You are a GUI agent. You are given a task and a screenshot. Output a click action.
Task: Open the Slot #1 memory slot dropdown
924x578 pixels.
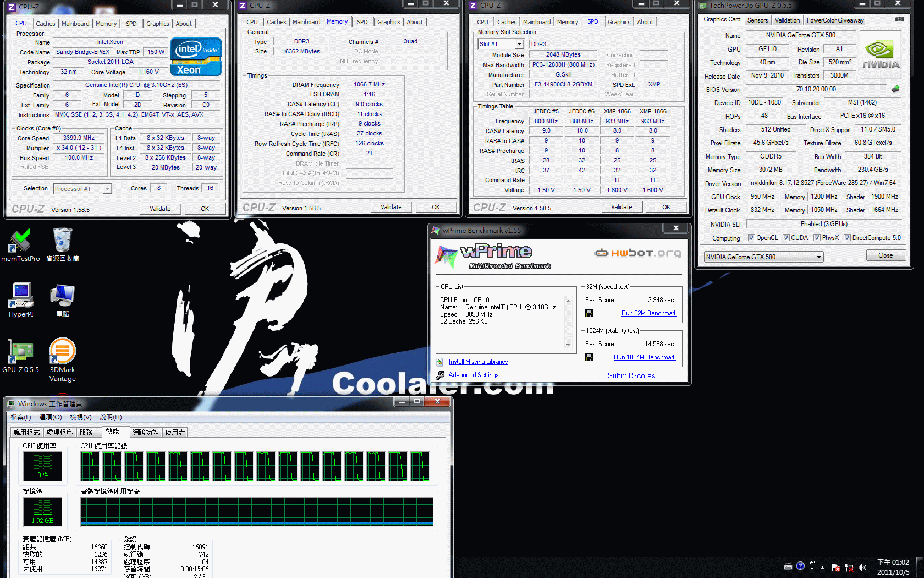(x=501, y=44)
